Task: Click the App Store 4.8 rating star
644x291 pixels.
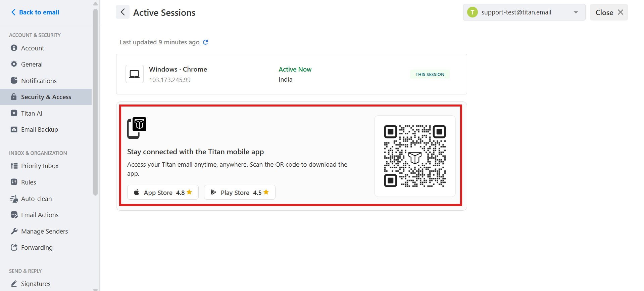Action: [x=189, y=192]
